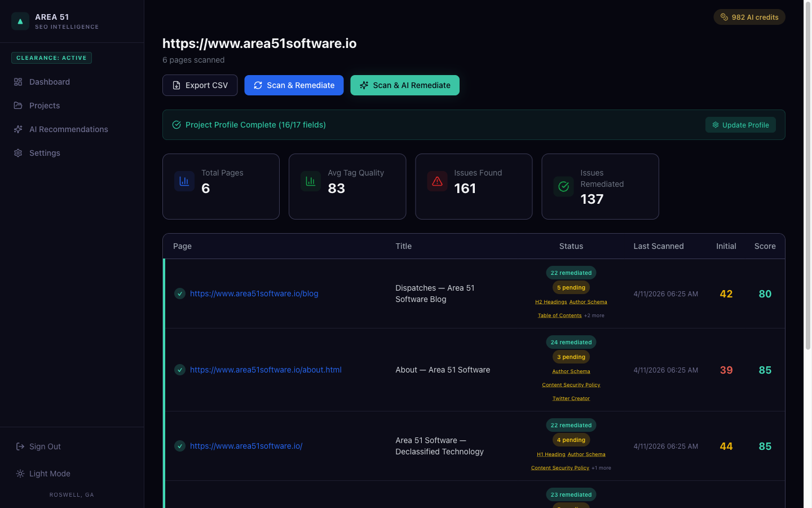The width and height of the screenshot is (812, 508).
Task: Click the green check next to the blog page
Action: [x=180, y=294]
